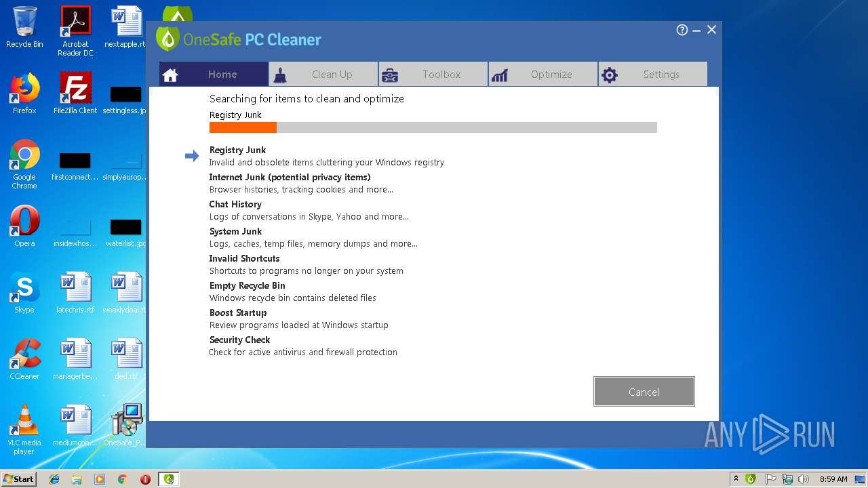The width and height of the screenshot is (868, 488).
Task: Show hidden system tray icons
Action: [736, 479]
